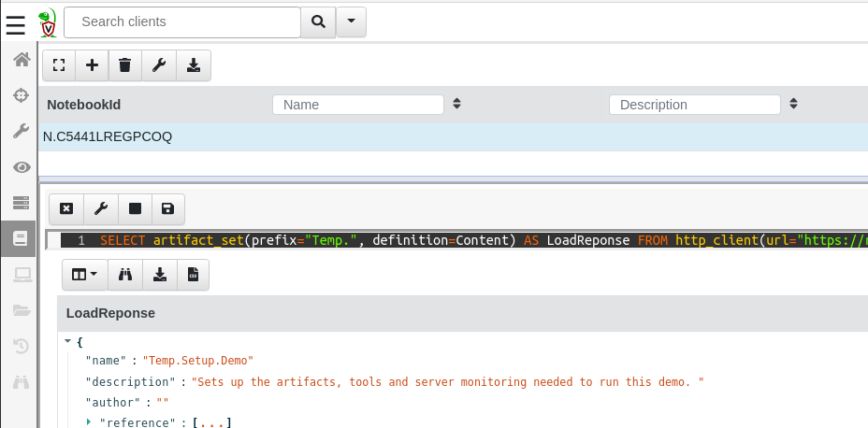Viewport: 868px width, 428px height.
Task: Select notebook row N.C5441LREGPCOQ
Action: [108, 137]
